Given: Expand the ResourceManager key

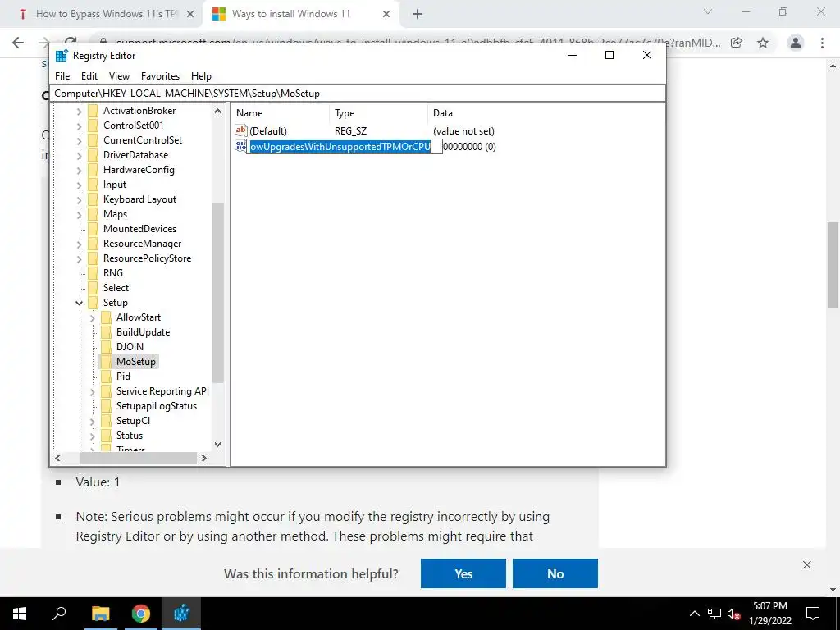Looking at the screenshot, I should 80,244.
